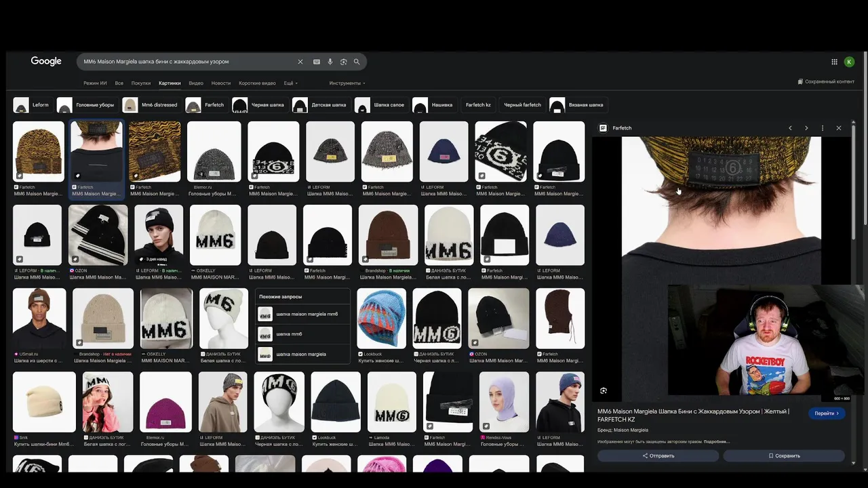Screen dimensions: 868x488
Task: Switch to the Покупки tab
Action: tap(141, 83)
